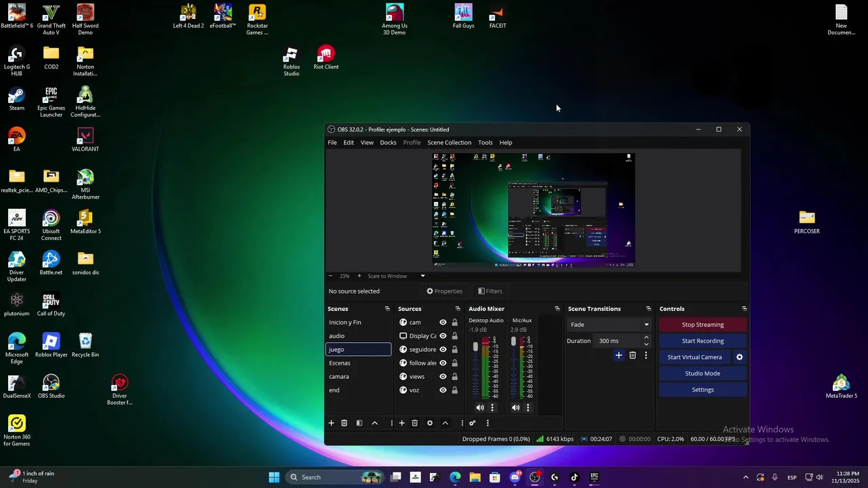Pop out the Scenes dock

387,309
